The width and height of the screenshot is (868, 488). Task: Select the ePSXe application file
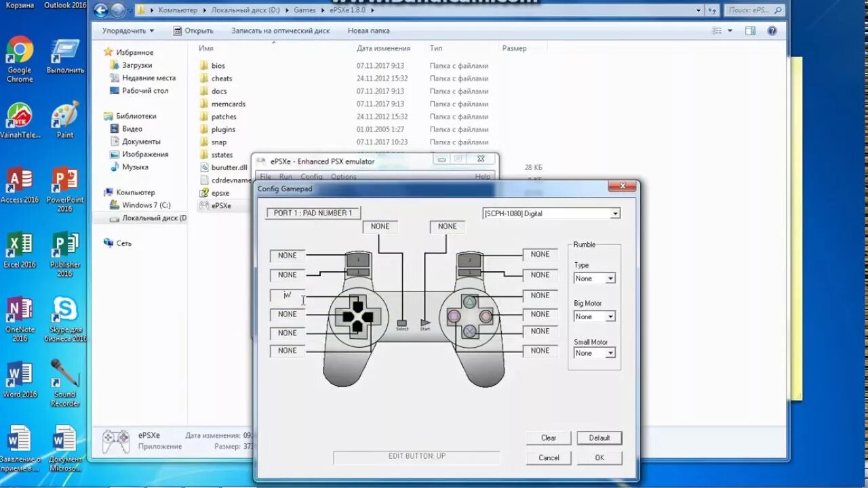221,206
